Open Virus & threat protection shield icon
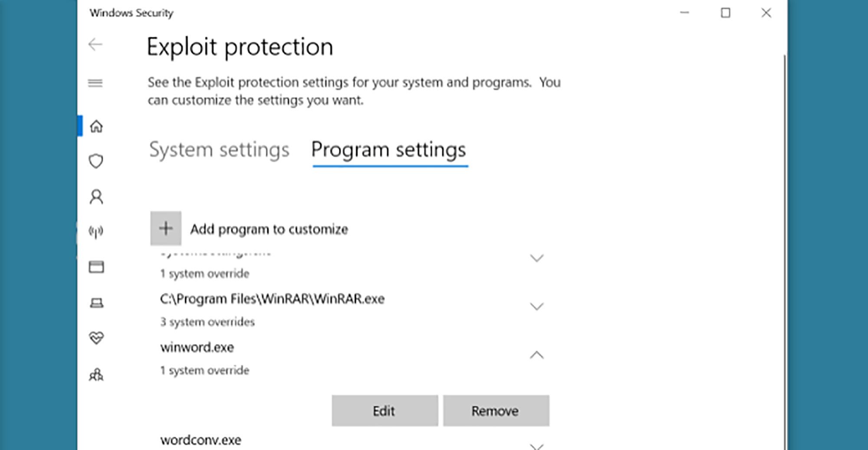Image resolution: width=868 pixels, height=450 pixels. (96, 161)
